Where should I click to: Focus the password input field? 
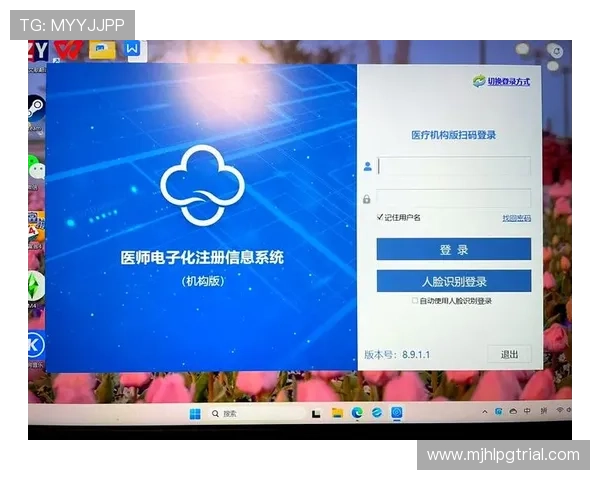pyautogui.click(x=454, y=198)
